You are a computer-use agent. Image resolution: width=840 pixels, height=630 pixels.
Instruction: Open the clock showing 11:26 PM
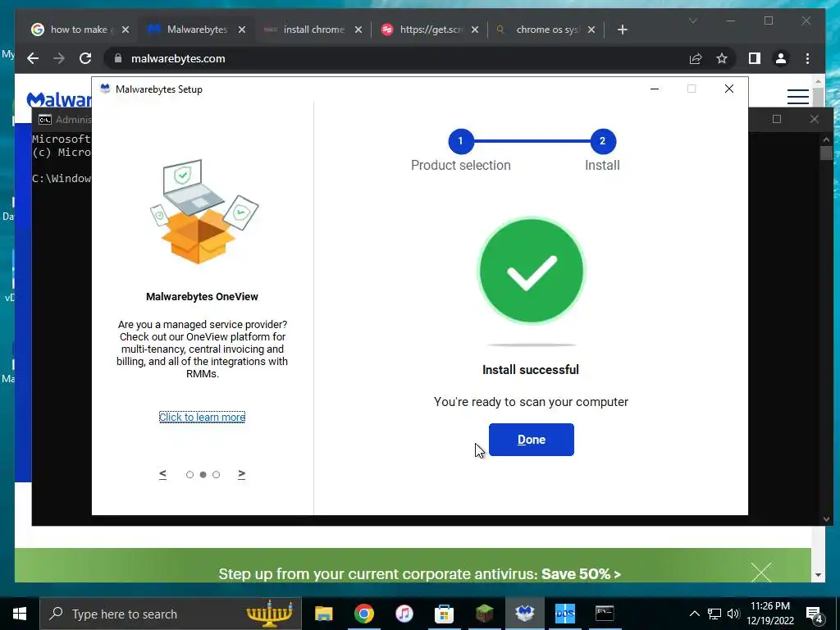pos(770,614)
